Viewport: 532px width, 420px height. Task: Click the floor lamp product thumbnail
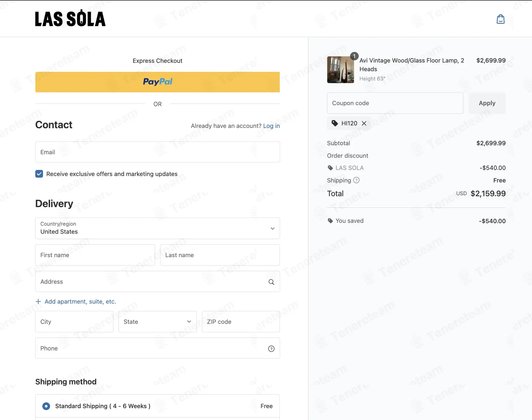pyautogui.click(x=340, y=70)
